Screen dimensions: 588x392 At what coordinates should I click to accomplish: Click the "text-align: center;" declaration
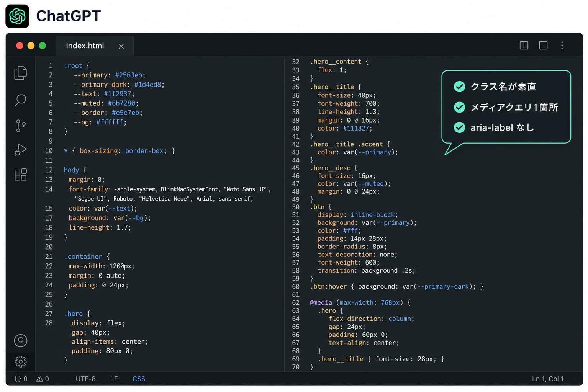[364, 343]
